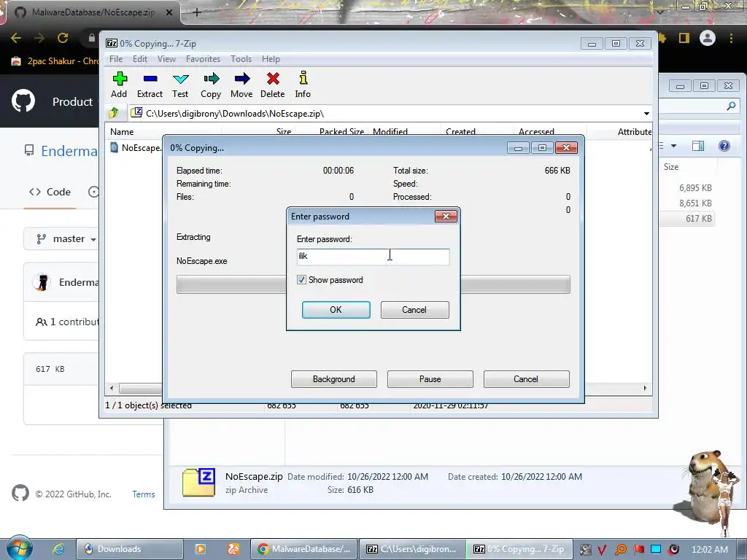
Task: Click the Chrome reload icon
Action: pos(63,38)
